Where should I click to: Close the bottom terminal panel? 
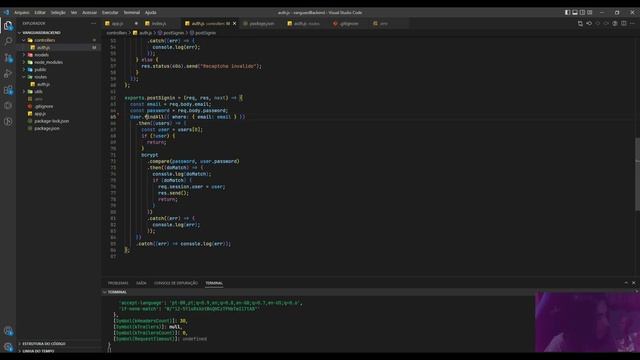[633, 283]
